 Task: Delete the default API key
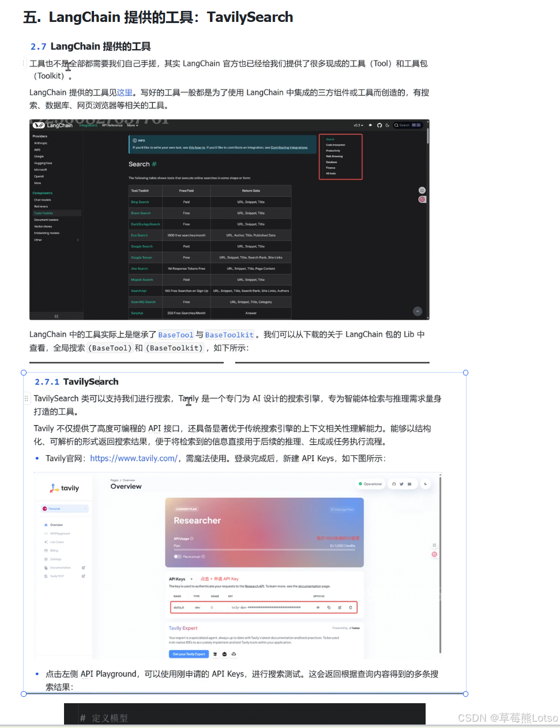(x=351, y=607)
